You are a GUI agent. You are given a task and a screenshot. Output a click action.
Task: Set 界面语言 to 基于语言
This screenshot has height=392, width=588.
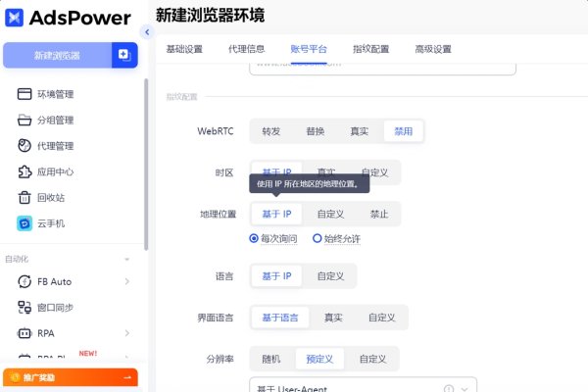pyautogui.click(x=280, y=318)
